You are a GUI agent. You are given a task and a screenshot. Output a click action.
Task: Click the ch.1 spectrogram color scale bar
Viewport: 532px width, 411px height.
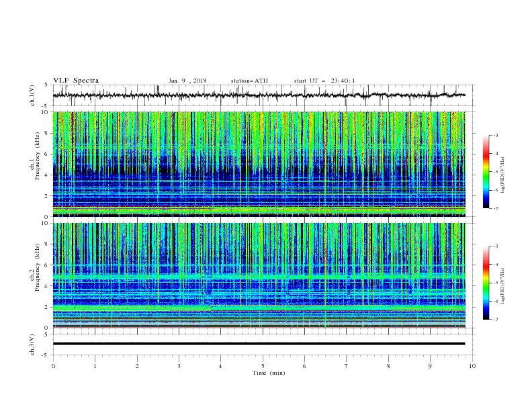486,171
